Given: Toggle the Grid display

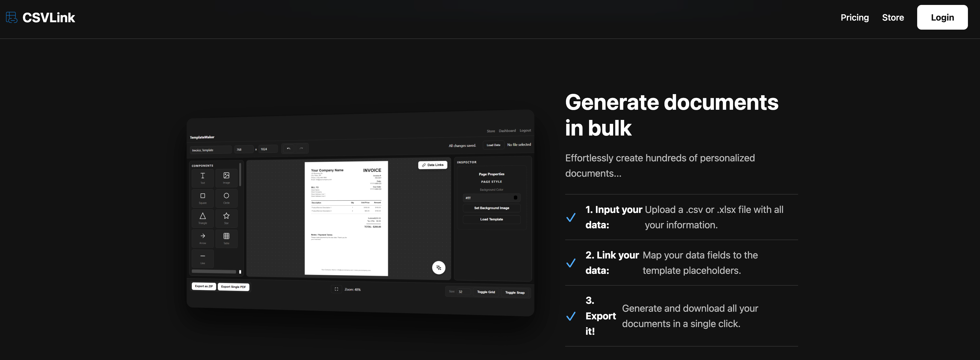Looking at the screenshot, I should coord(486,292).
